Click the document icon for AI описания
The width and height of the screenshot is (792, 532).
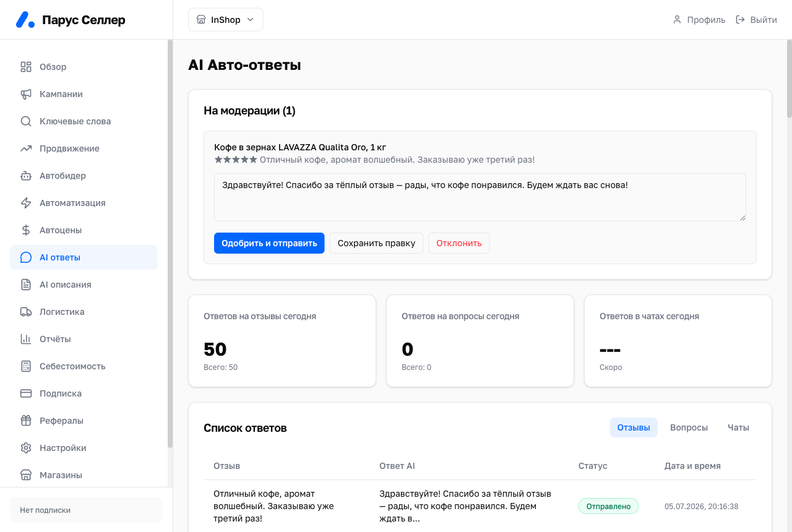(26, 285)
